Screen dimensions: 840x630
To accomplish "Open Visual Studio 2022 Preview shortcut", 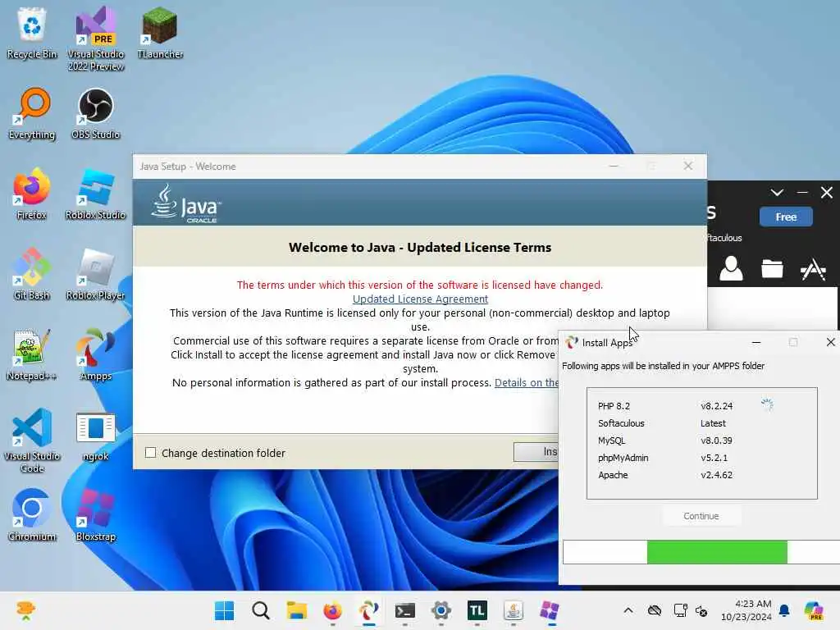I will (96, 39).
